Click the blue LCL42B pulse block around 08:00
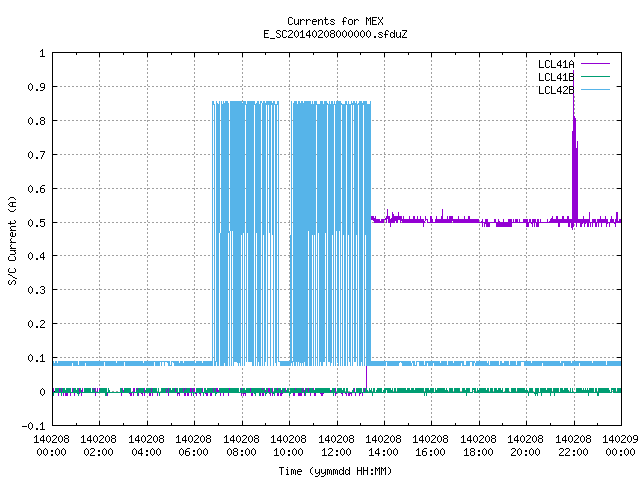Screen dimensions: 640x480 (x=245, y=233)
